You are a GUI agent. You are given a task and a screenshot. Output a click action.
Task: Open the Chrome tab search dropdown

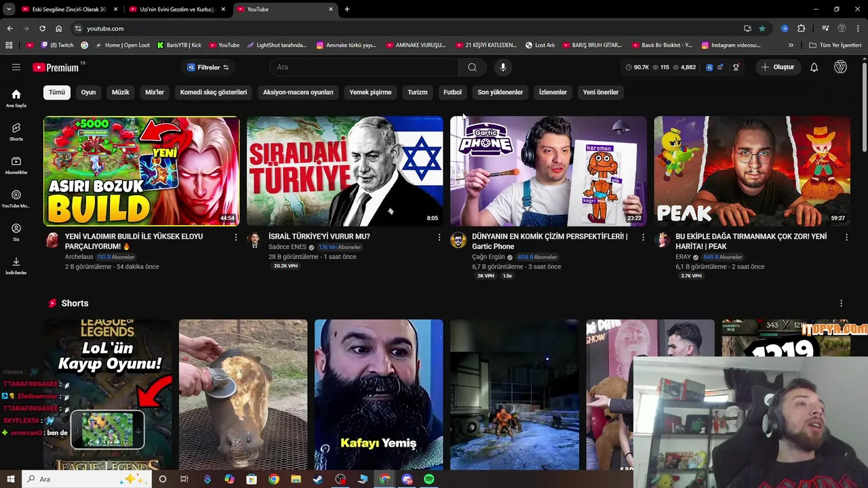[x=9, y=9]
